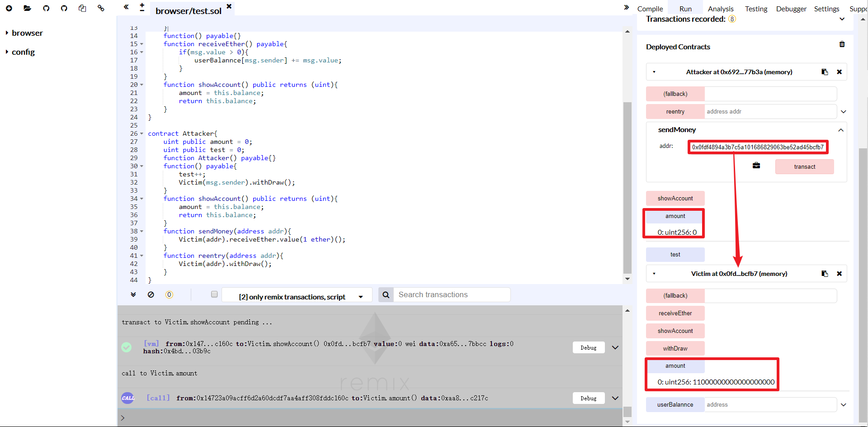Click the green success checkmark of showAccount transaction
Viewport: 868px width, 427px height.
tap(127, 347)
